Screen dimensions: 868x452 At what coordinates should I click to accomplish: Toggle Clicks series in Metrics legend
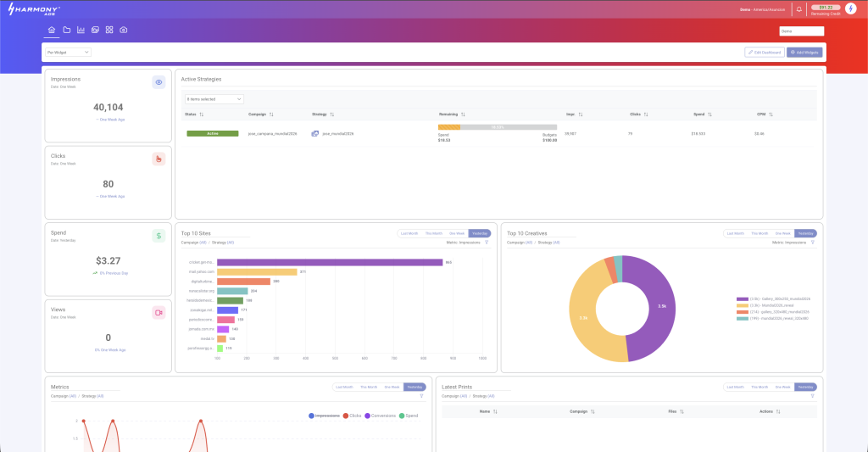point(352,416)
